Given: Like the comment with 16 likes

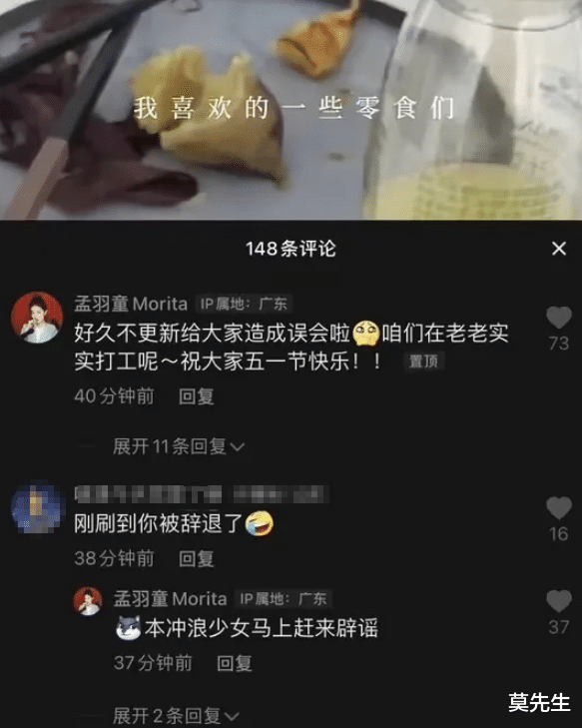Looking at the screenshot, I should [559, 507].
